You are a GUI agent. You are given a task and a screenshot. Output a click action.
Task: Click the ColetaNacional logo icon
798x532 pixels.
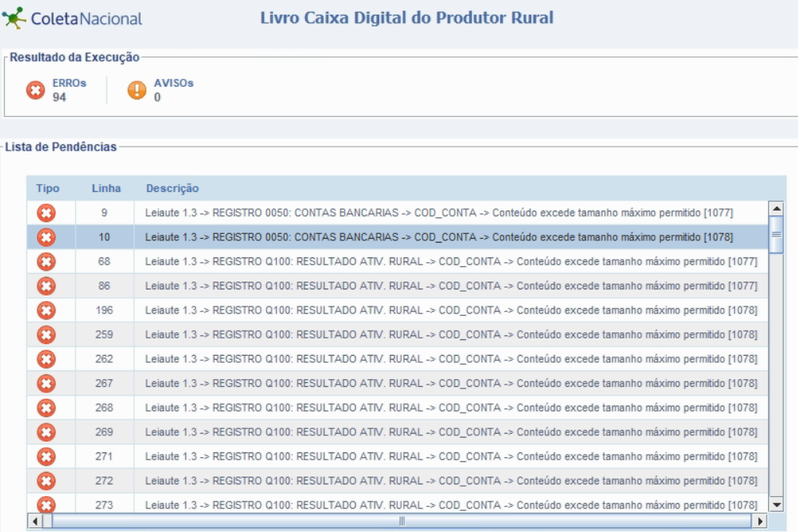[15, 17]
